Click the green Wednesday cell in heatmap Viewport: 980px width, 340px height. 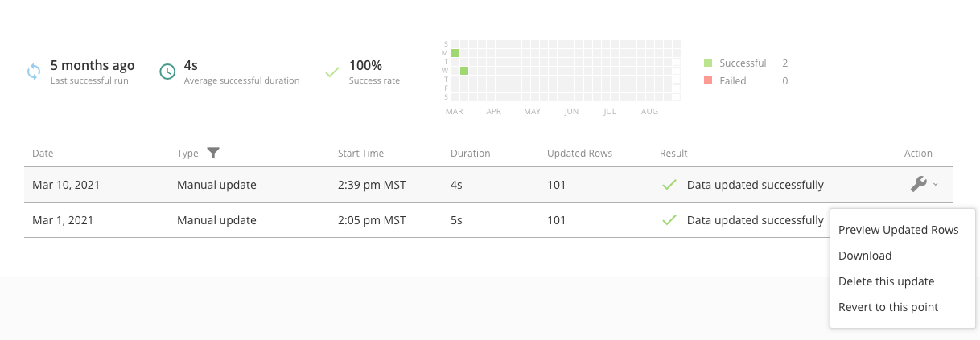(x=464, y=71)
